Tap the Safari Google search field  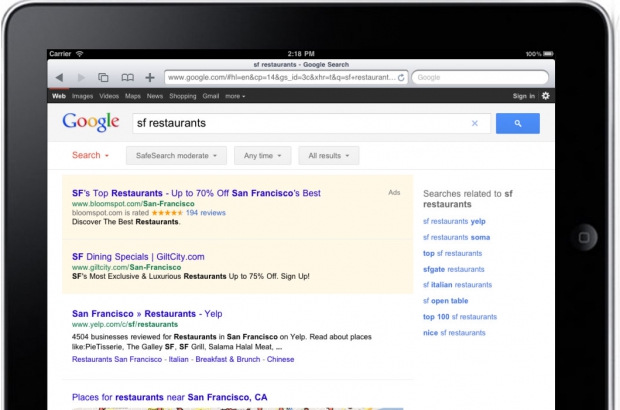coord(480,77)
